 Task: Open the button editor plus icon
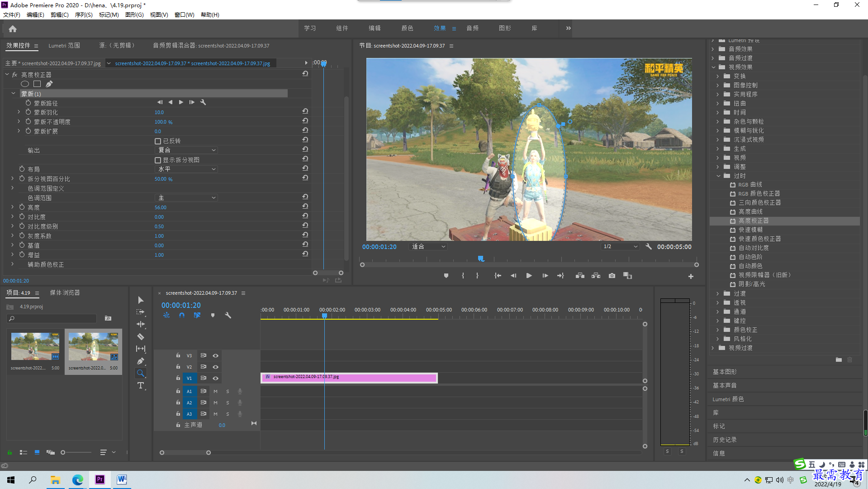(691, 276)
